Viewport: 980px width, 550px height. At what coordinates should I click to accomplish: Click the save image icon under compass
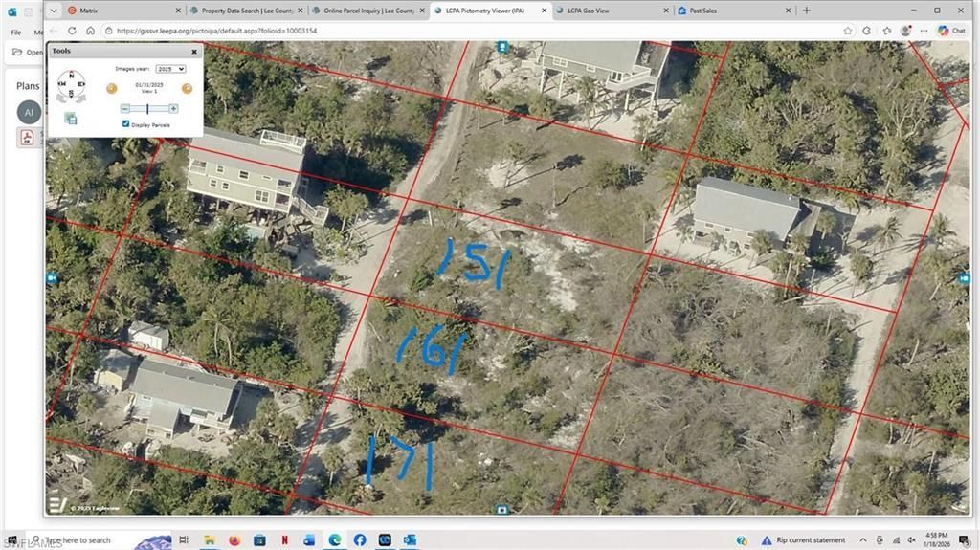click(x=71, y=118)
